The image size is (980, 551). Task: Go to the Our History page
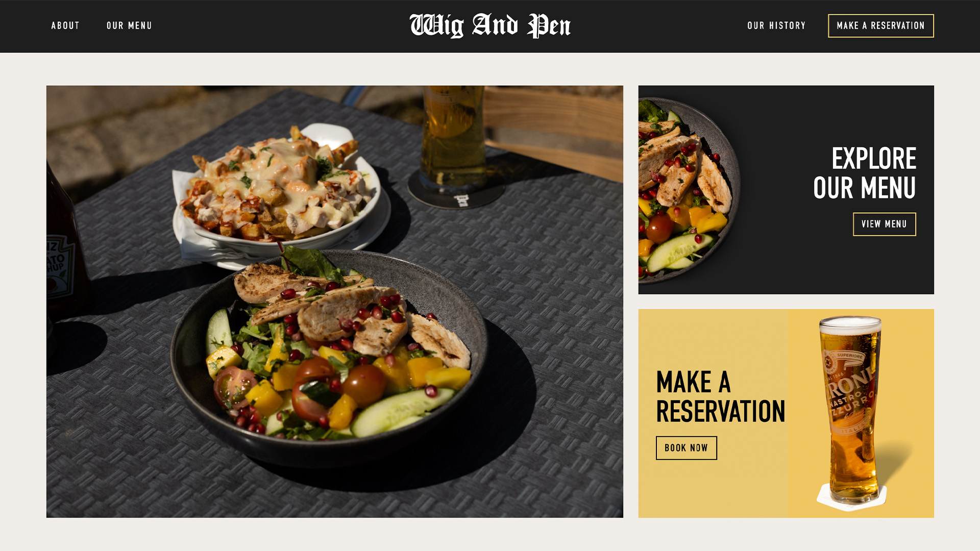[x=776, y=26]
